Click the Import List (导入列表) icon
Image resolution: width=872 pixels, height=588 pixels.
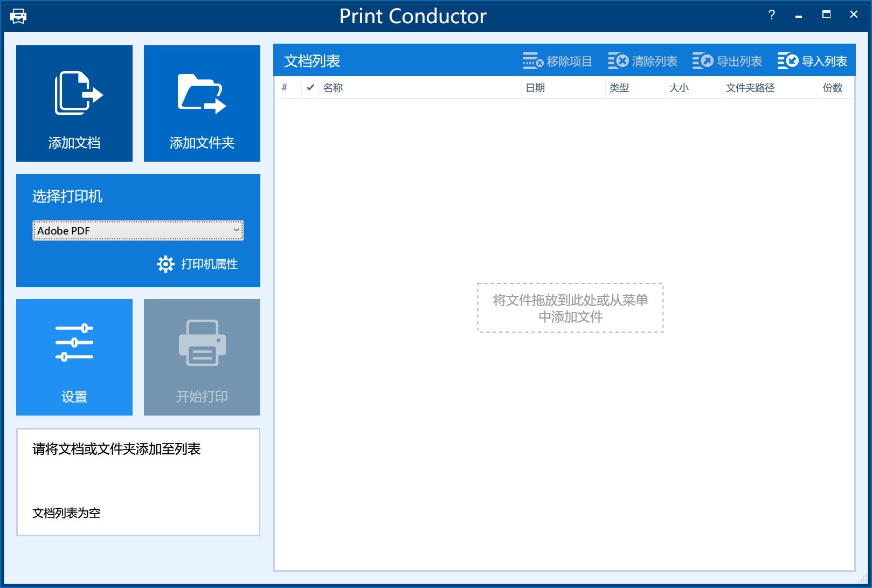pos(787,61)
